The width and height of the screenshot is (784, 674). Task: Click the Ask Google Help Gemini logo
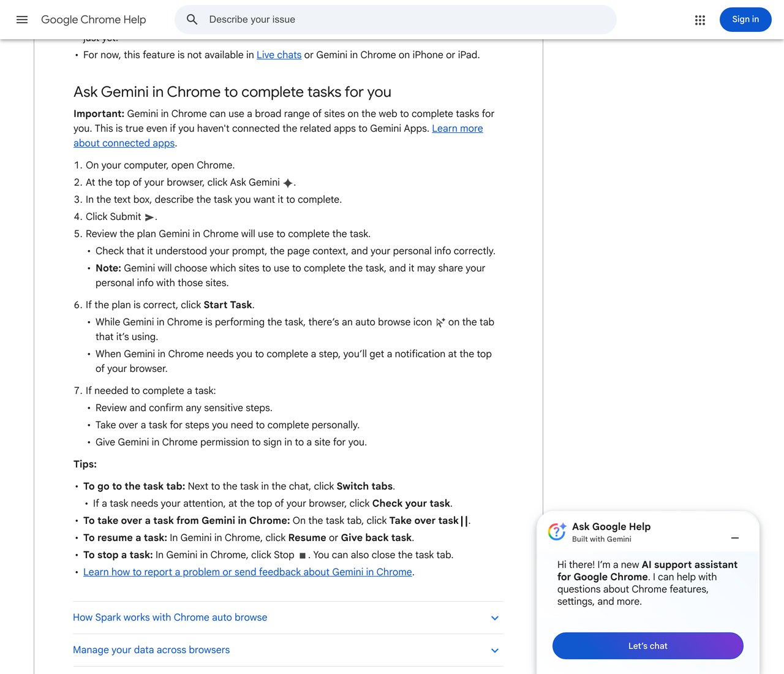pos(557,531)
